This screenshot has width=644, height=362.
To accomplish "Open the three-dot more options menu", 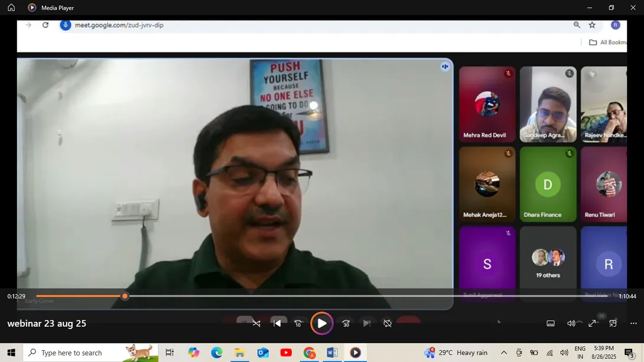I will click(633, 324).
